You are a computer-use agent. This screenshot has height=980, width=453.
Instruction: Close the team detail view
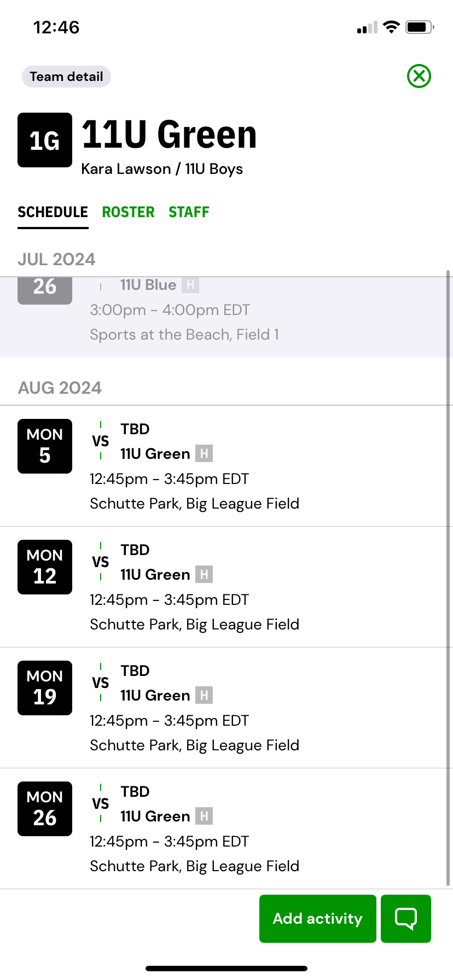click(419, 76)
